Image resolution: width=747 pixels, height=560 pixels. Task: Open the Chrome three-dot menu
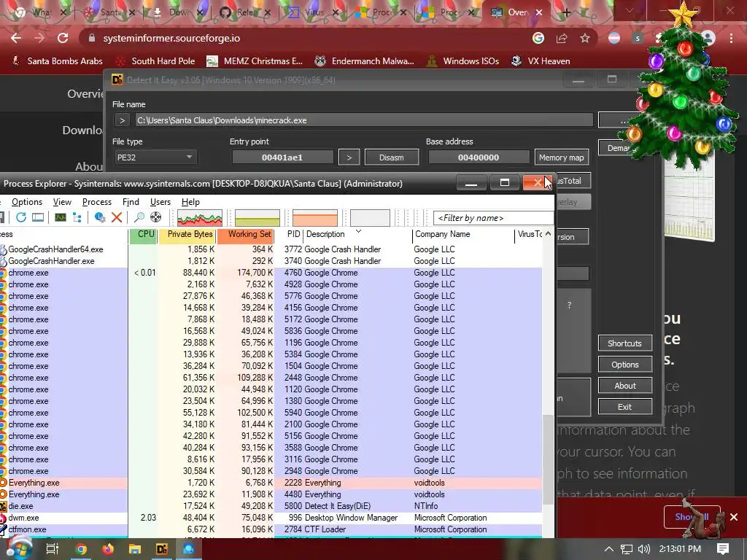point(731,38)
